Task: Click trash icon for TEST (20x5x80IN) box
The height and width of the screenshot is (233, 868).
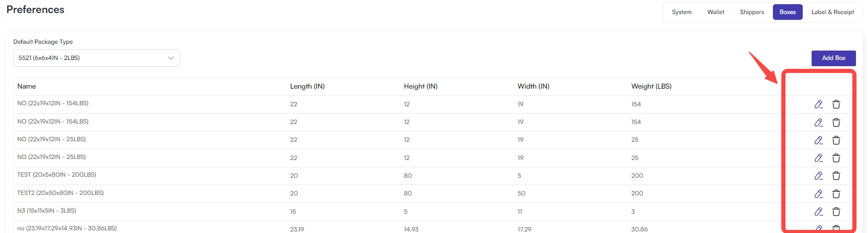Action: pos(836,176)
